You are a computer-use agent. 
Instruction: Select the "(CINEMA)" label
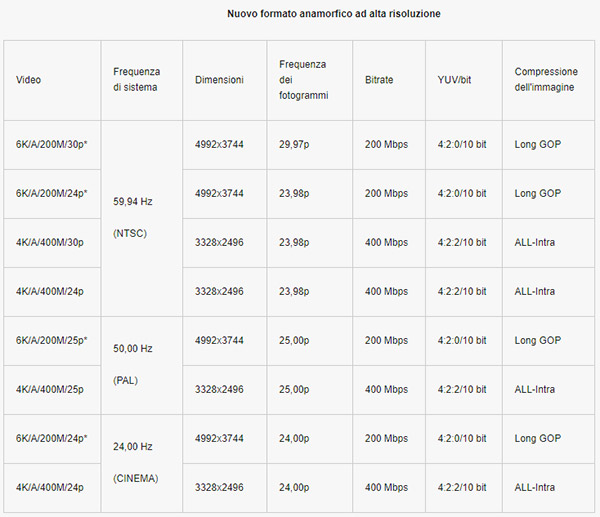(x=136, y=479)
